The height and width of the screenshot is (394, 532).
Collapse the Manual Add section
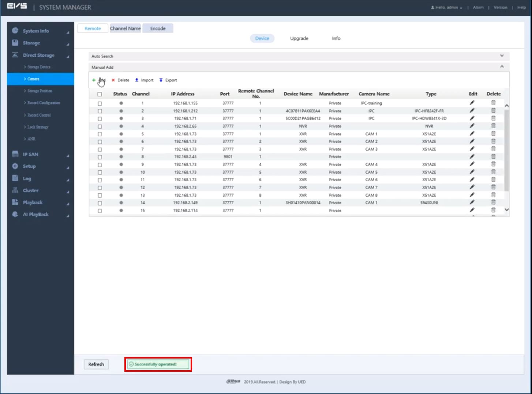point(502,67)
